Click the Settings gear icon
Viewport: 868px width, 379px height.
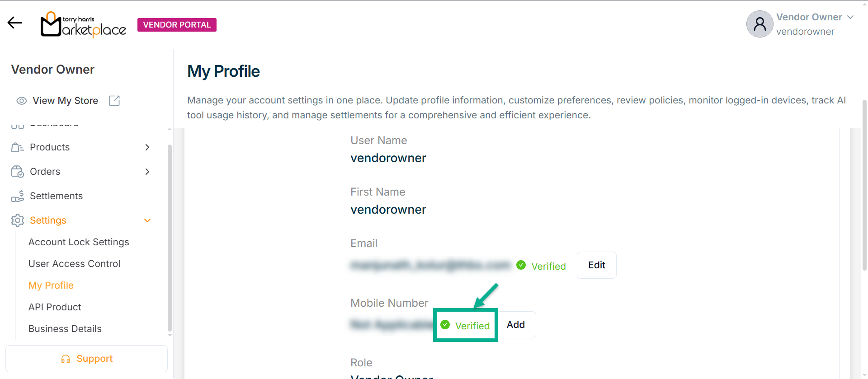pyautogui.click(x=17, y=220)
